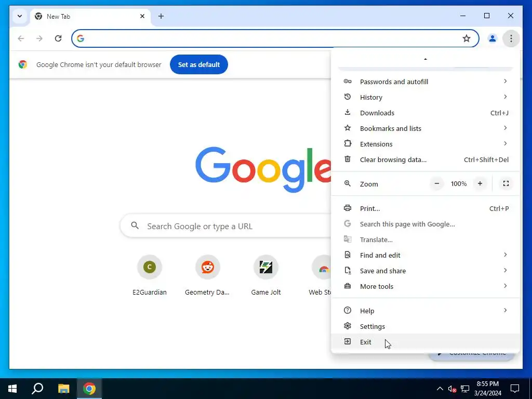Click the taskbar clock showing 8:55 PM
This screenshot has height=399, width=532.
487,389
